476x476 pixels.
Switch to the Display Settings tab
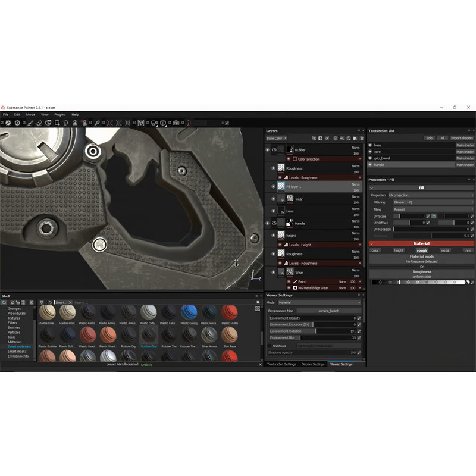(313, 364)
